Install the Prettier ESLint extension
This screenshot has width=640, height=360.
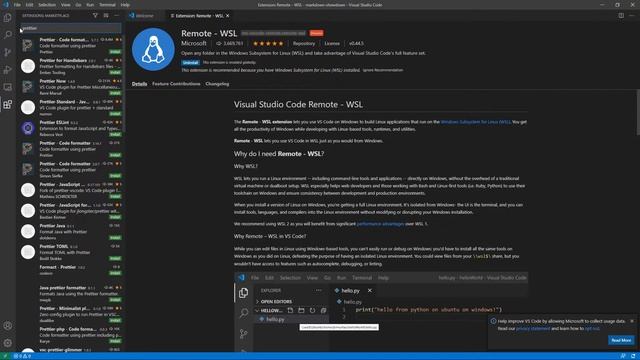(x=115, y=134)
